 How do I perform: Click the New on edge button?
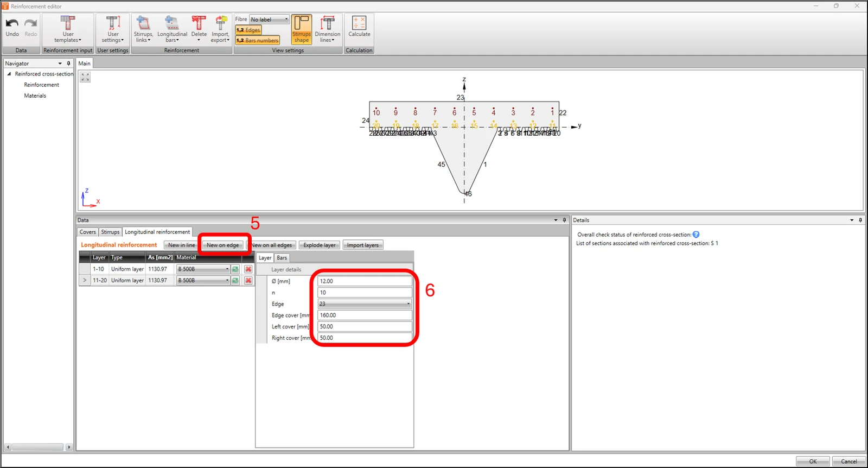pyautogui.click(x=222, y=245)
